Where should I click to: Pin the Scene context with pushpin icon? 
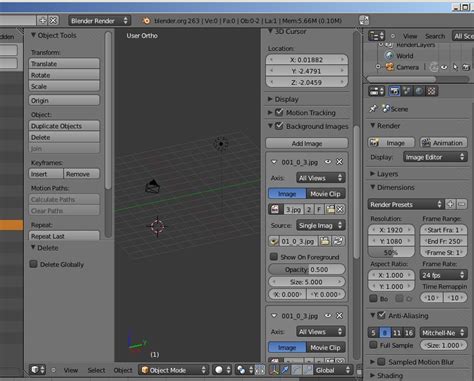pyautogui.click(x=373, y=109)
